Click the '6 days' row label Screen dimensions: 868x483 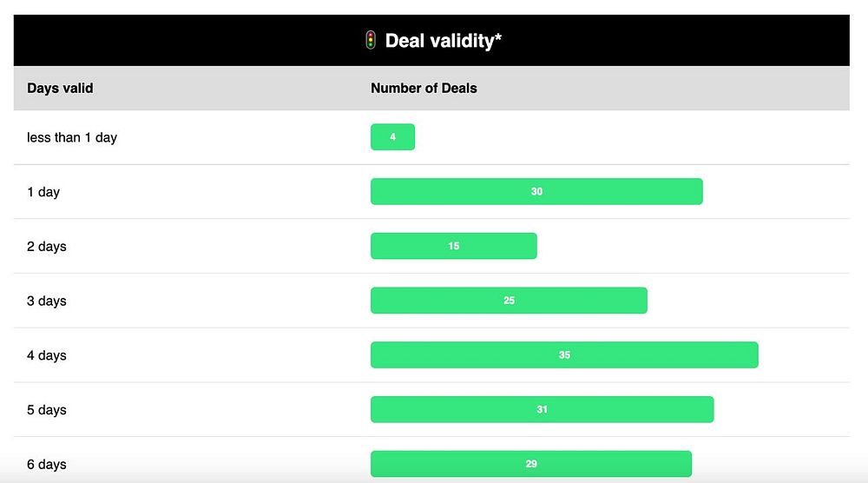[47, 464]
